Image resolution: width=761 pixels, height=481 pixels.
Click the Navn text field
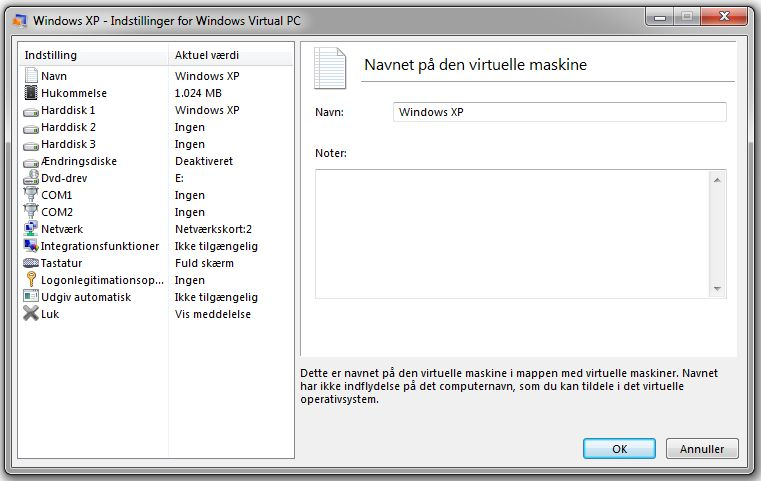point(560,112)
